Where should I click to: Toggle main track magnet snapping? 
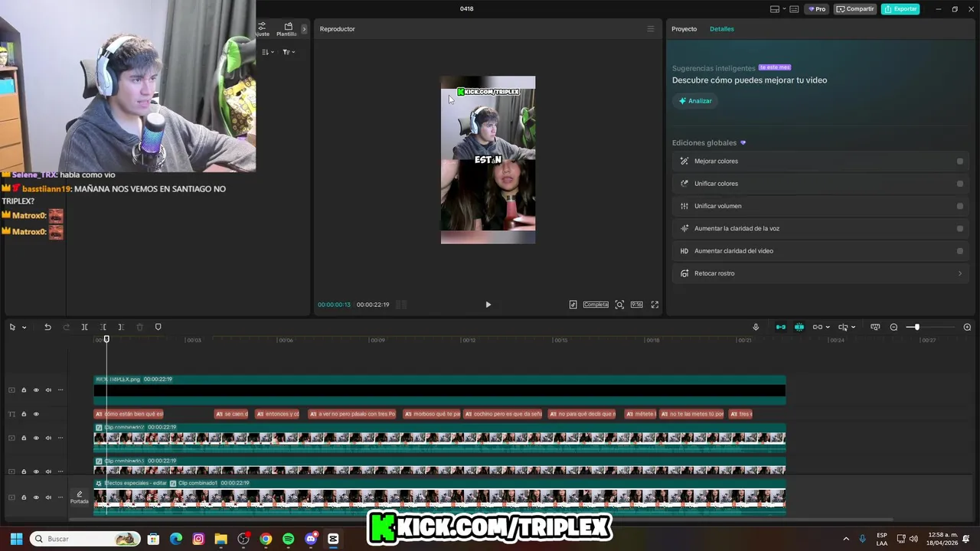[x=781, y=327]
